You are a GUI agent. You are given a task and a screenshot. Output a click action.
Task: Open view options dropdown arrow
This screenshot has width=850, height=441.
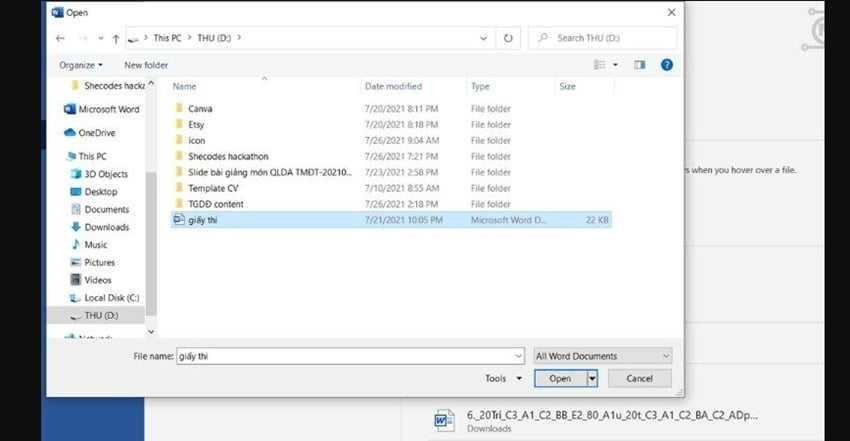(x=615, y=65)
